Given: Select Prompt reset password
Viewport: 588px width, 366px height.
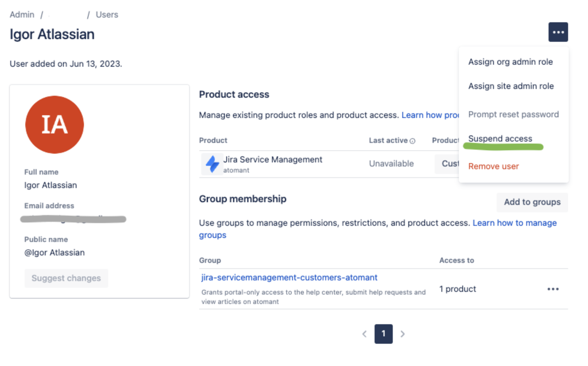Looking at the screenshot, I should click(x=513, y=114).
